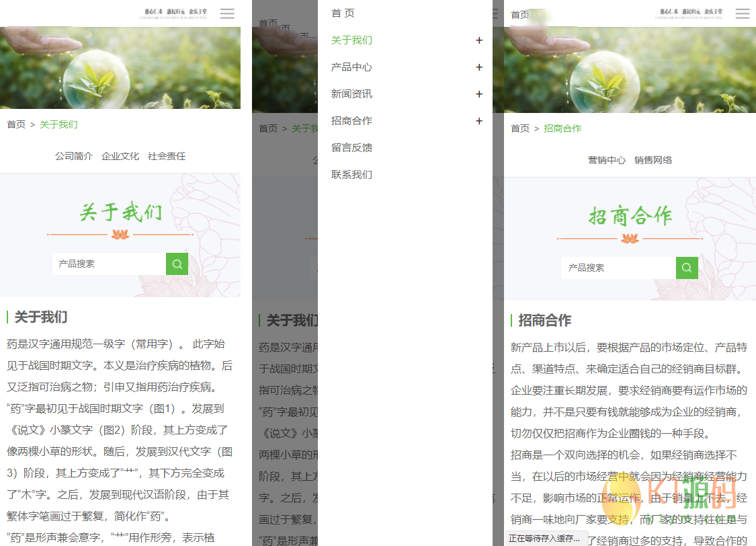Click banner image on 关于我们 page
The height and width of the screenshot is (546, 756).
[120, 68]
